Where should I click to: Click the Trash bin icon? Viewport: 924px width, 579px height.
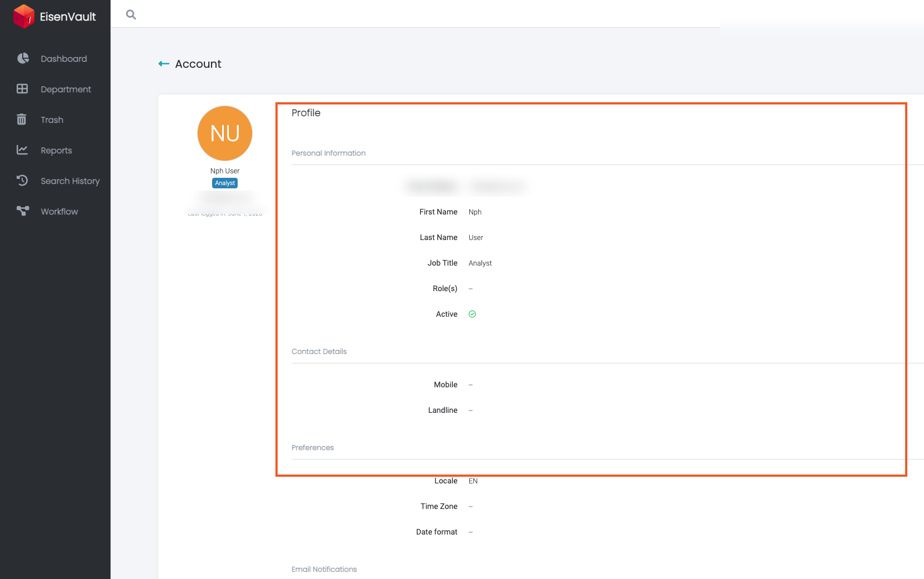22,119
